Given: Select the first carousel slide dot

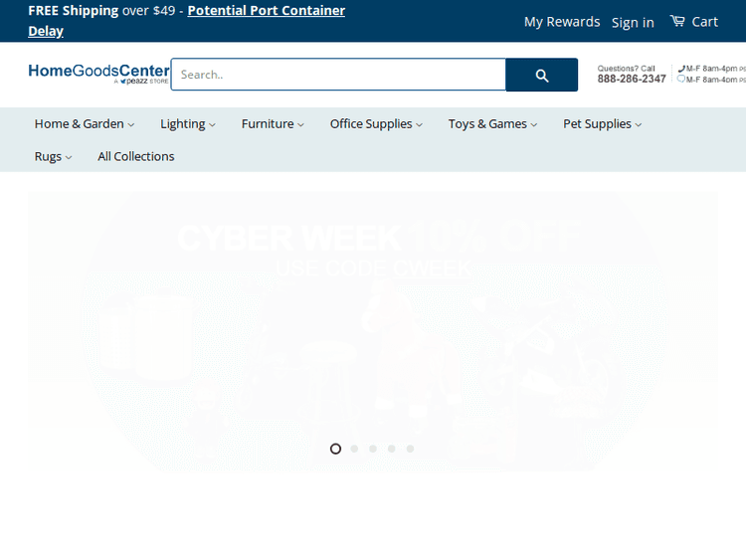Looking at the screenshot, I should [335, 449].
